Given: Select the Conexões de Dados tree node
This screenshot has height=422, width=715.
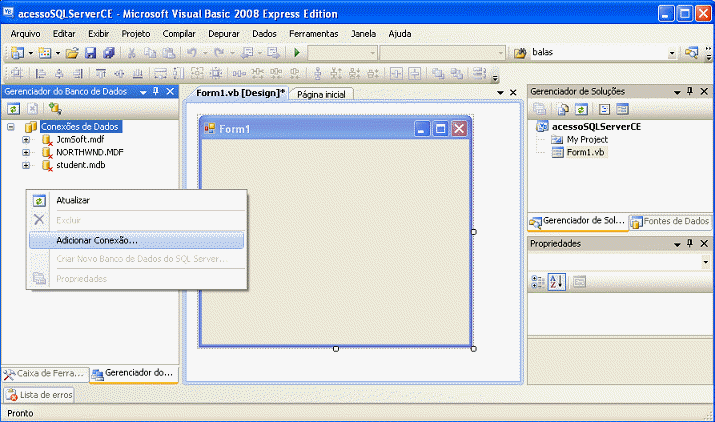Looking at the screenshot, I should [80, 127].
